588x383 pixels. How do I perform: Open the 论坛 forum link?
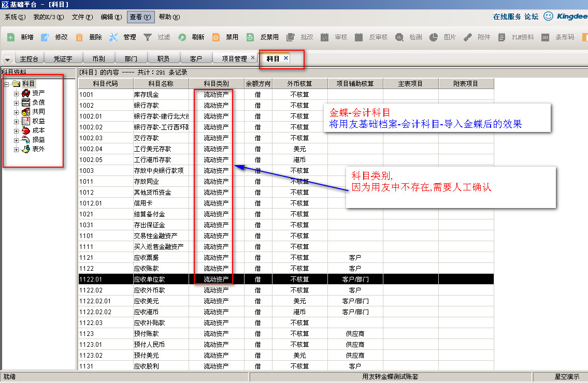tap(531, 17)
